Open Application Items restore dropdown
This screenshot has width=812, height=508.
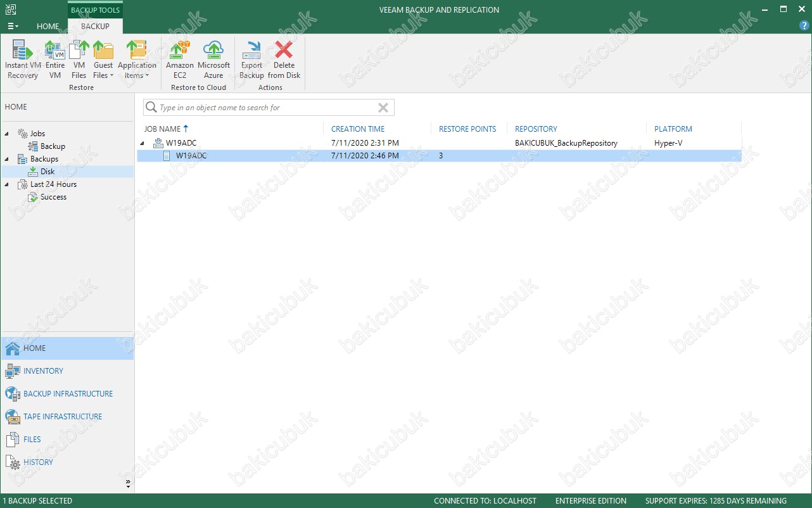(x=137, y=60)
